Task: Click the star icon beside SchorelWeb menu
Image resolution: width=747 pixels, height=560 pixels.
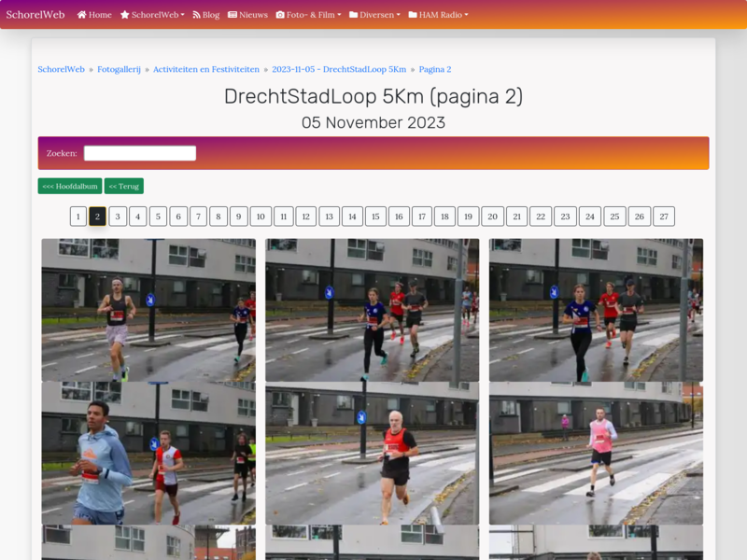Action: [x=125, y=15]
